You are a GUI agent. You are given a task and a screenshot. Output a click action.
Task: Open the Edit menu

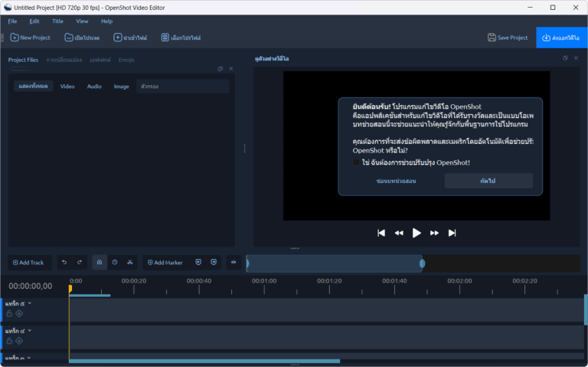[x=34, y=21]
